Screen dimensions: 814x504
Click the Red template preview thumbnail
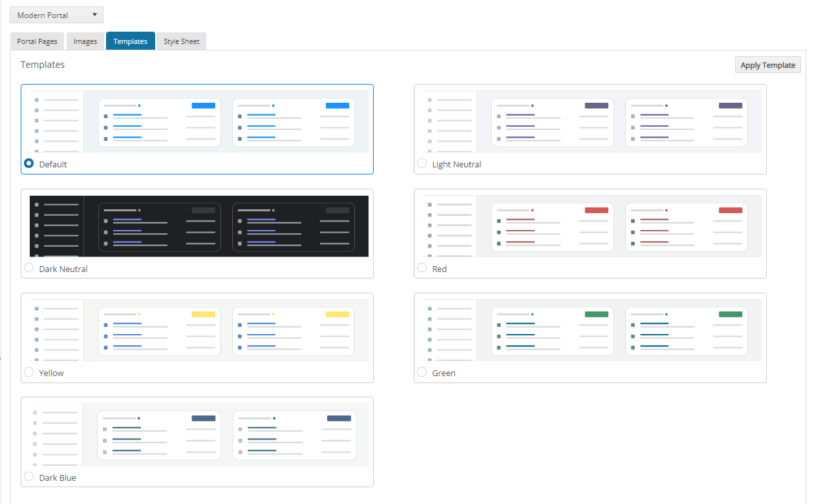[592, 226]
